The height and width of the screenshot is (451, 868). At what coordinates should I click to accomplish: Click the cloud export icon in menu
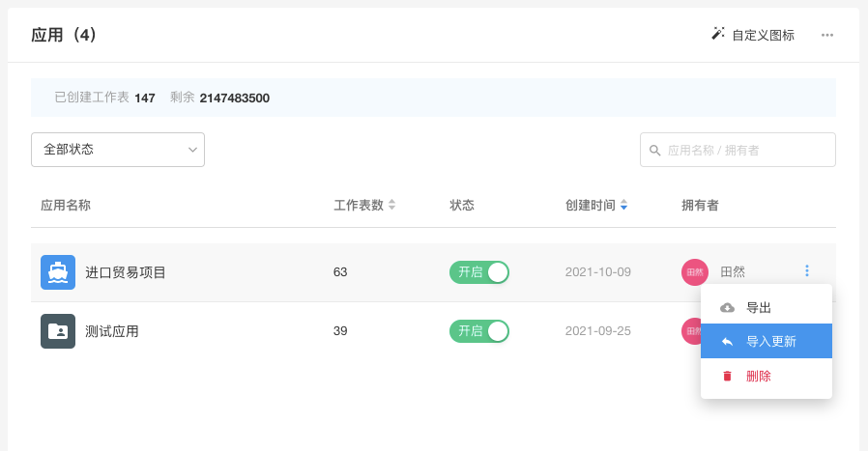coord(728,308)
